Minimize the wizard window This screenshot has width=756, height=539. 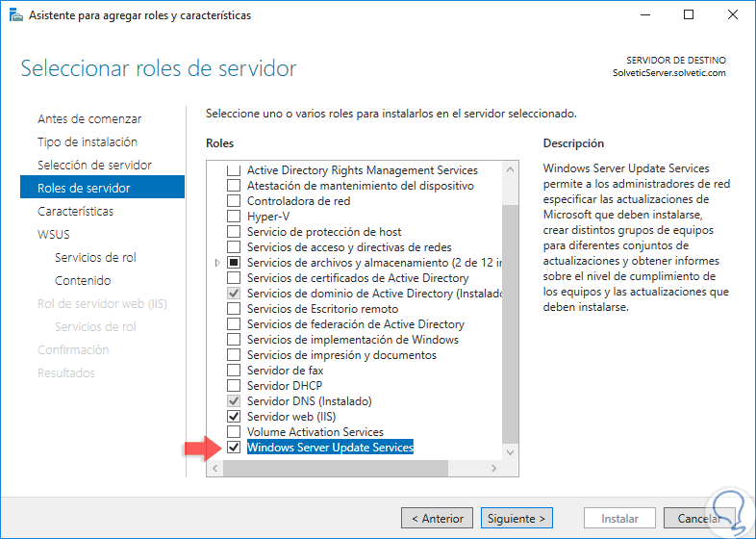pos(645,15)
